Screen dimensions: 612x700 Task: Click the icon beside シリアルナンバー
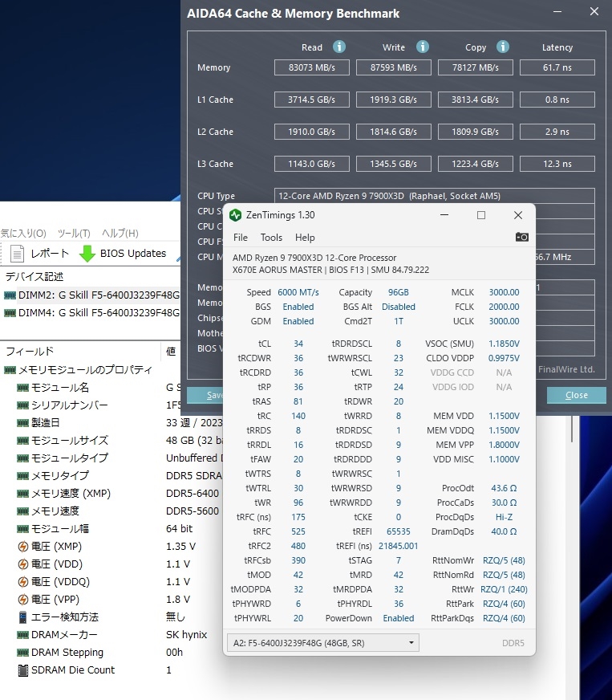[x=22, y=405]
